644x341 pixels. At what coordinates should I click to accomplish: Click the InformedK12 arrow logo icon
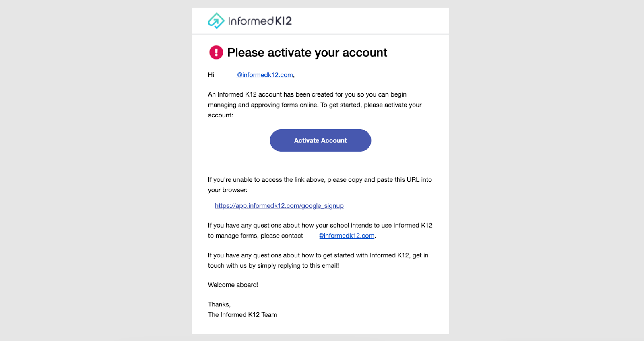(216, 21)
